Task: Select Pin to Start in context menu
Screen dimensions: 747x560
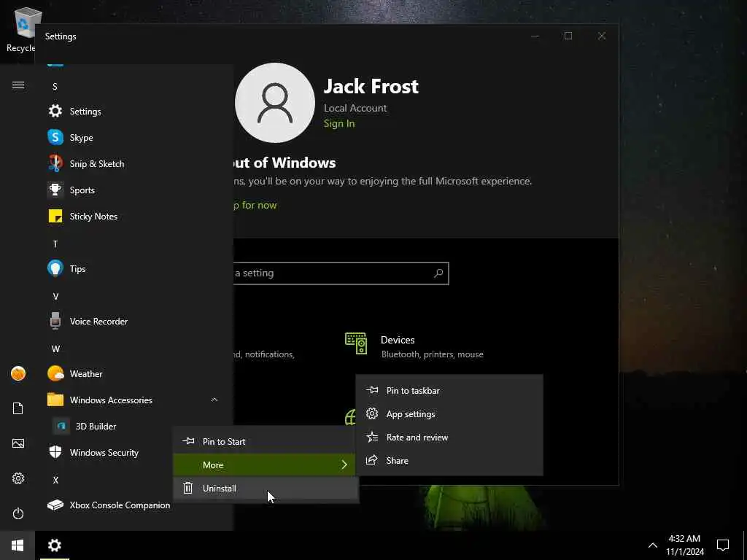Action: [x=266, y=441]
